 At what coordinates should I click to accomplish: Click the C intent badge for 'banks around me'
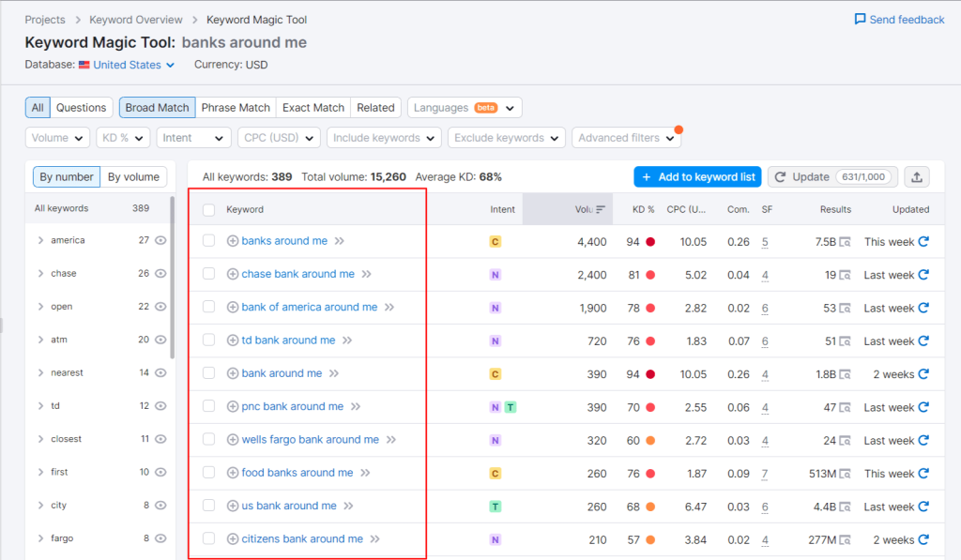(x=496, y=241)
